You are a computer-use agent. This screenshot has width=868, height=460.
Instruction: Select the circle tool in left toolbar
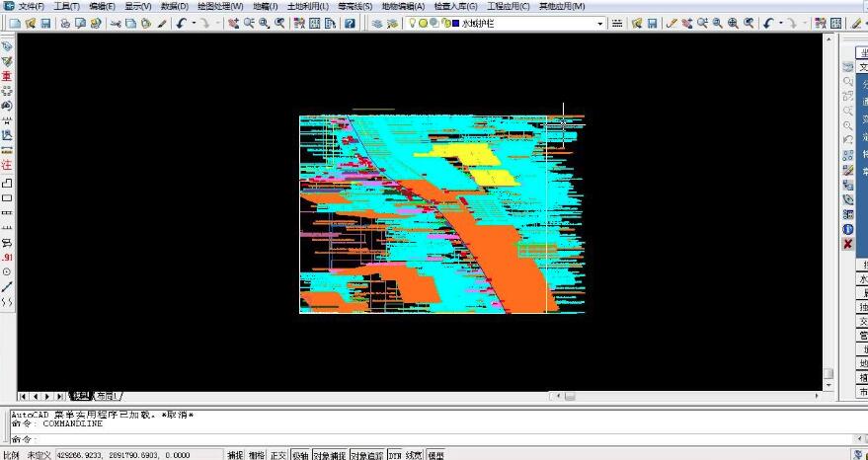[7, 271]
